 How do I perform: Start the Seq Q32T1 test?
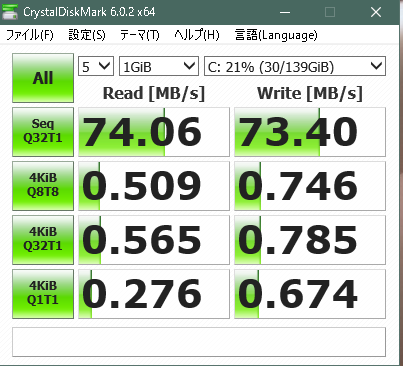[43, 132]
